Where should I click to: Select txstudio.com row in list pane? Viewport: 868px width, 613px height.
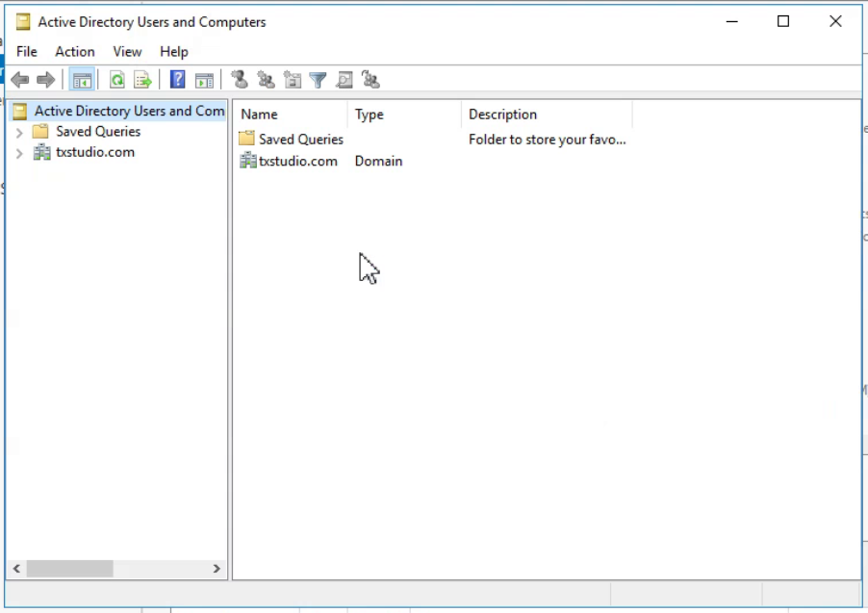coord(288,161)
